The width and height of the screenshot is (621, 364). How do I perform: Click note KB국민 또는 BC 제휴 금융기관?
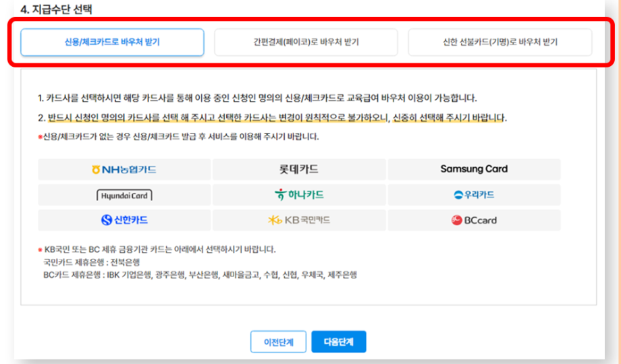pos(157,249)
